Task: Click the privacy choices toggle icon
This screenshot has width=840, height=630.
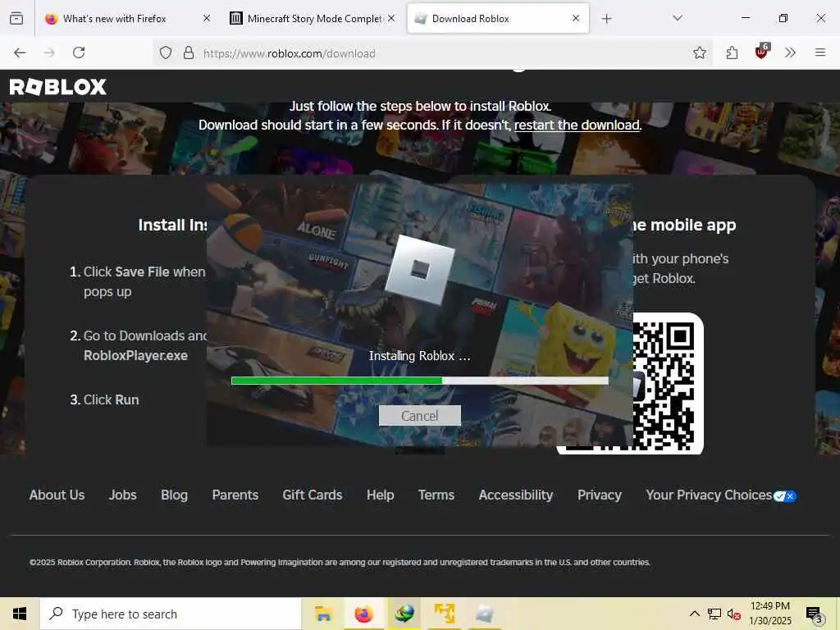Action: [785, 496]
